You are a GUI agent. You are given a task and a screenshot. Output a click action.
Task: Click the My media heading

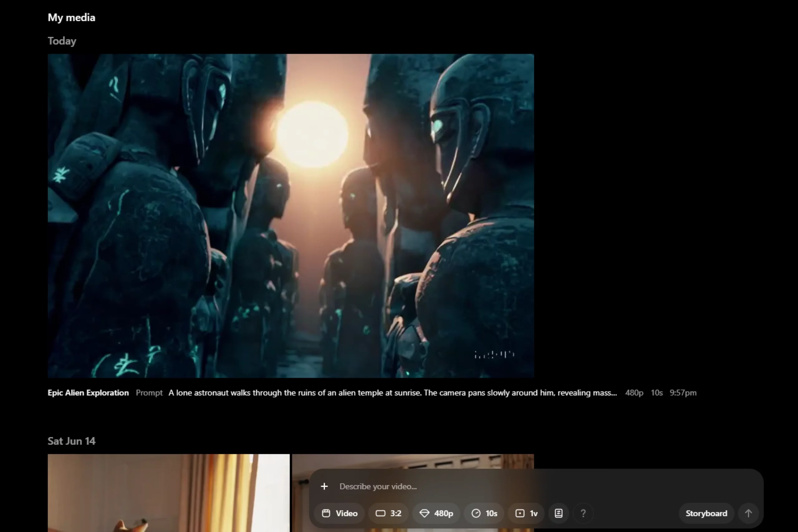71,17
